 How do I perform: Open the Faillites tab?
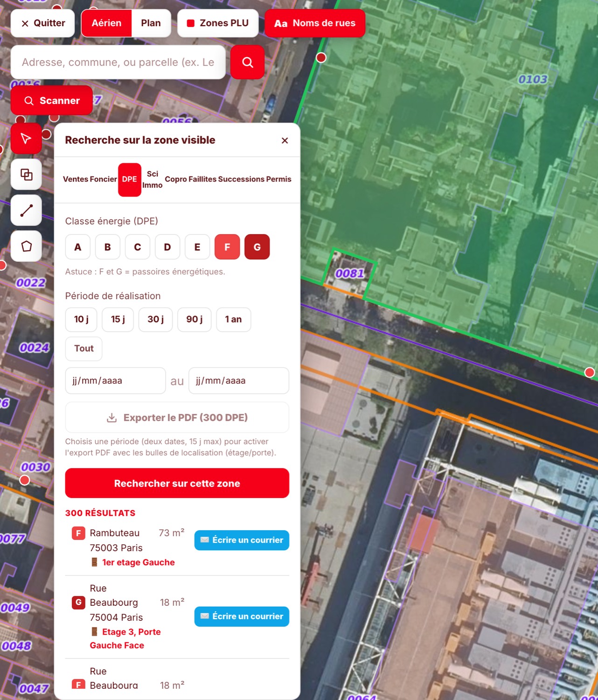point(202,179)
